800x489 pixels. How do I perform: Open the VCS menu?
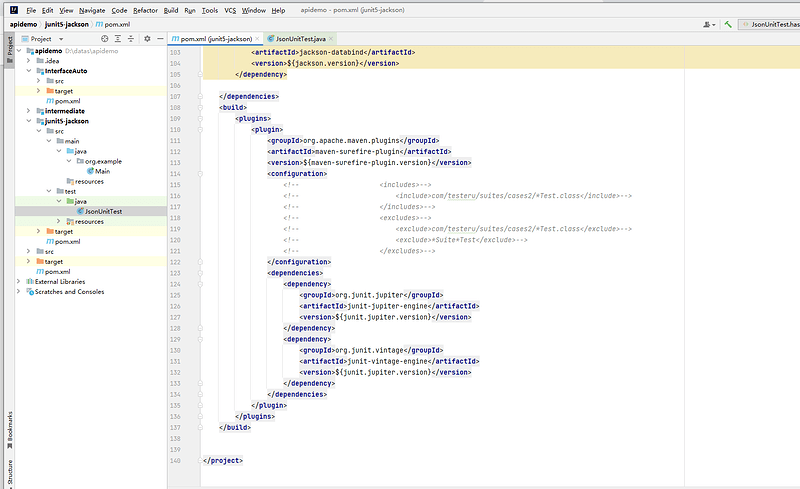coord(230,10)
